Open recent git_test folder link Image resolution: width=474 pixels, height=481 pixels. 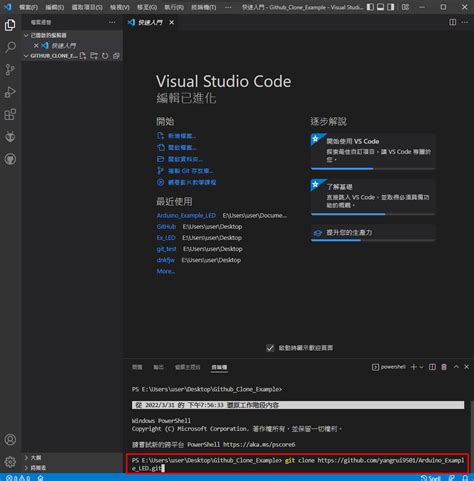click(x=166, y=249)
